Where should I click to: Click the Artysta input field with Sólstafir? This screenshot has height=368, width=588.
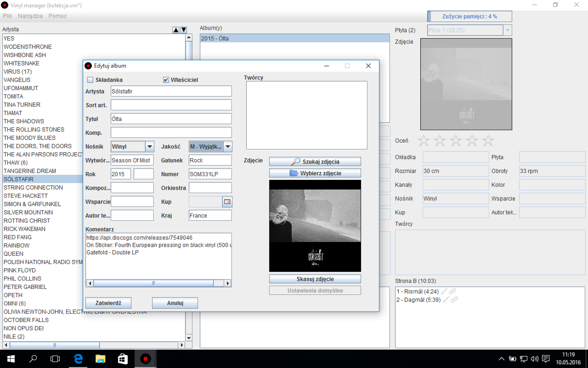click(x=171, y=91)
